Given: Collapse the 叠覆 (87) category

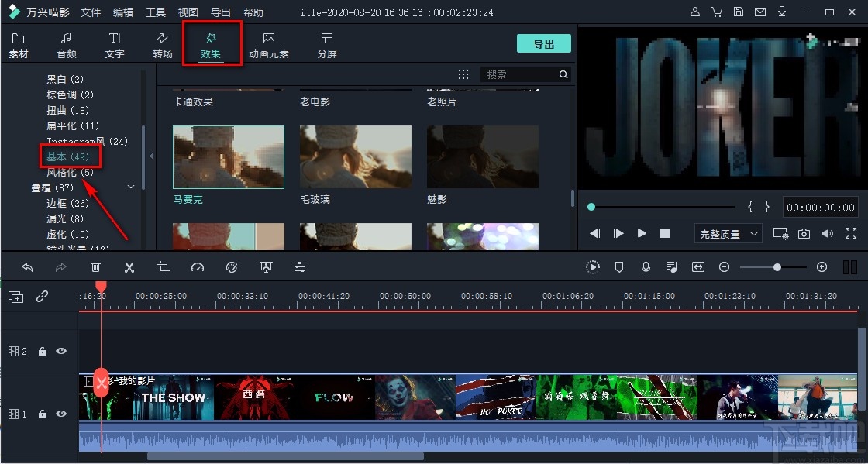Looking at the screenshot, I should point(130,187).
